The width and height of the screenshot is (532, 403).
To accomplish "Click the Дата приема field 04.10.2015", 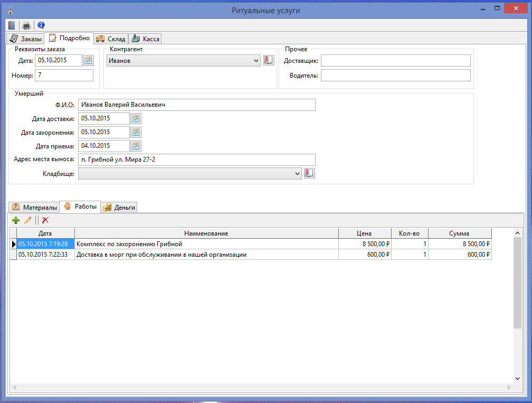I will (104, 146).
